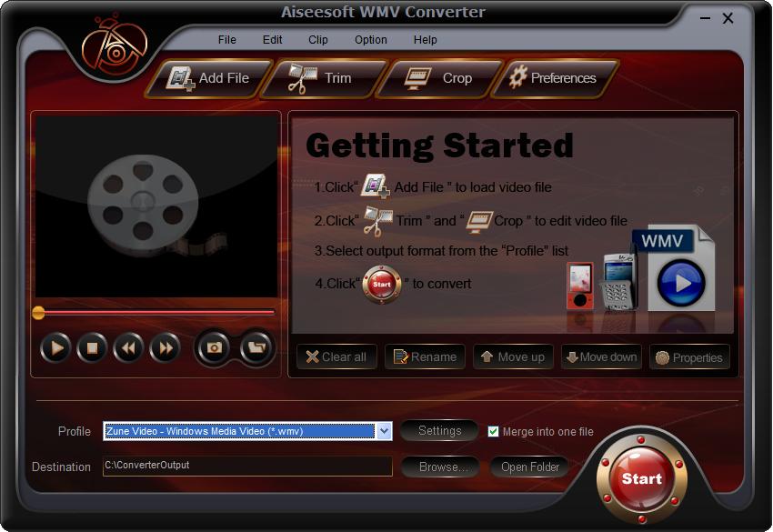Click the red Start convert button
This screenshot has width=773, height=532.
[x=641, y=478]
